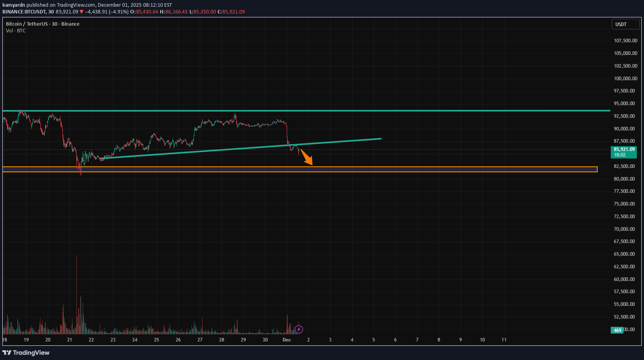Click date 21 on the time axis
This screenshot has height=360, width=644.
pyautogui.click(x=70, y=340)
